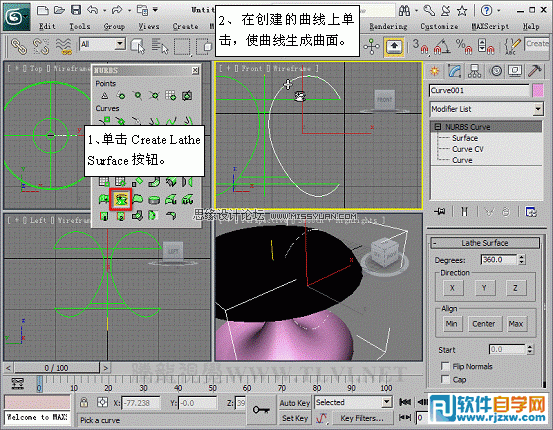Open the Utilities hammer panel tab

(x=534, y=71)
